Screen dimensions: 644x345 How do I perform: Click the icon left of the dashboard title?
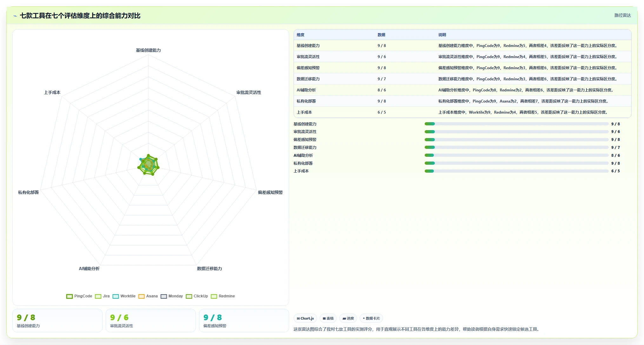[15, 16]
